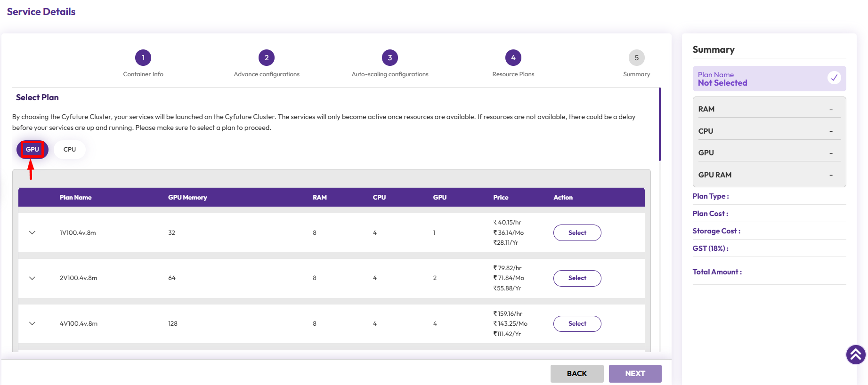Click the plan list vertical scrollbar
The height and width of the screenshot is (385, 868).
(x=659, y=125)
